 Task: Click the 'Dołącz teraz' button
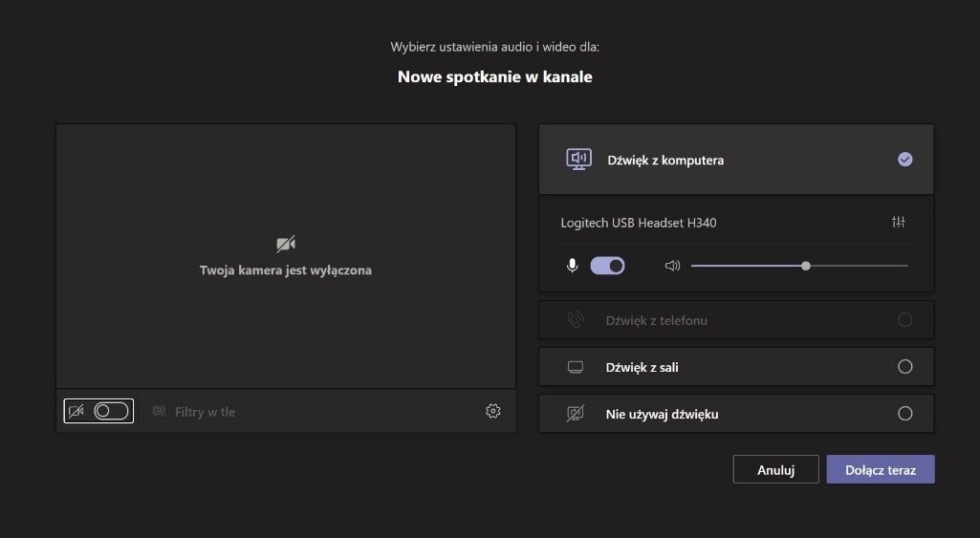coord(881,469)
